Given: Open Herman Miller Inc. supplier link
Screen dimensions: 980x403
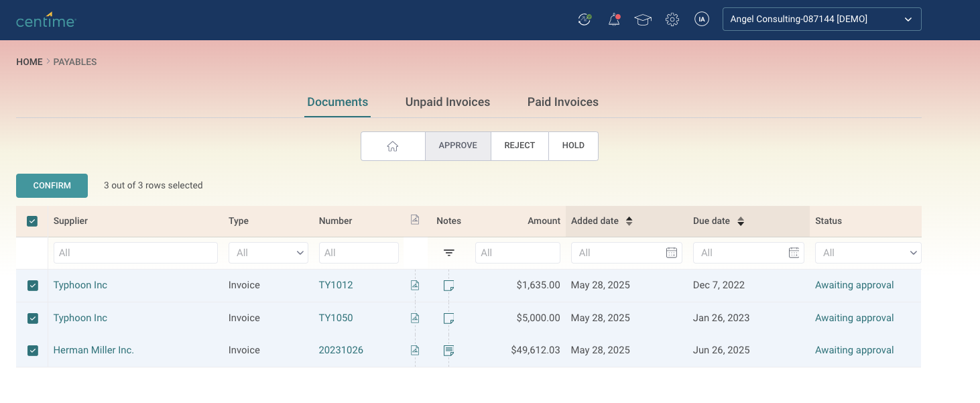Looking at the screenshot, I should click(94, 350).
